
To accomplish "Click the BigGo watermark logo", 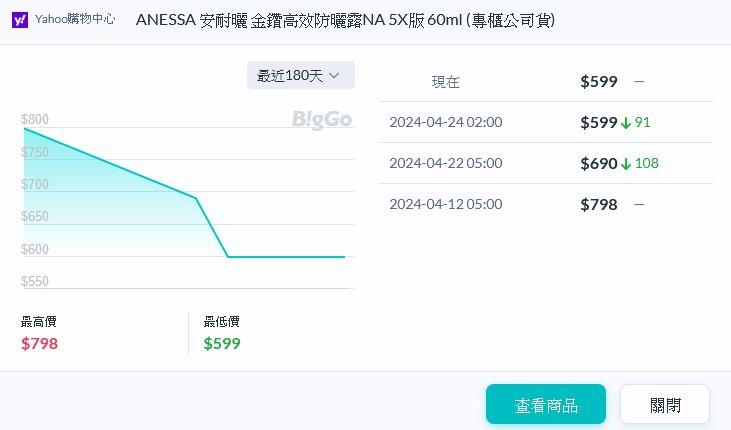I will 322,119.
